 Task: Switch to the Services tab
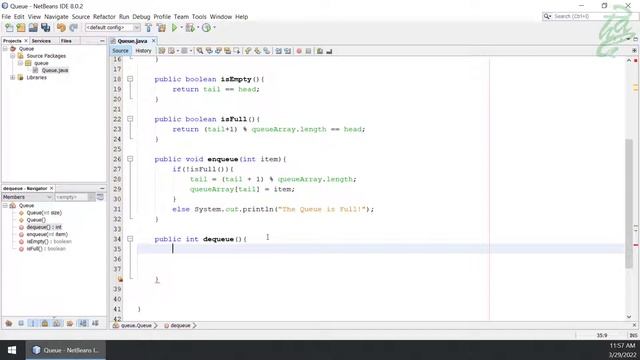pos(41,41)
